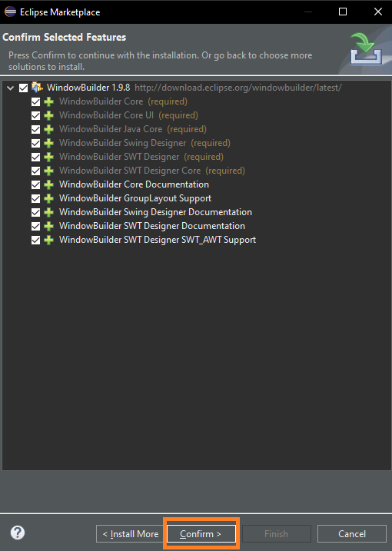Click the green plus icon beside WindowBuilder Core

(x=49, y=102)
